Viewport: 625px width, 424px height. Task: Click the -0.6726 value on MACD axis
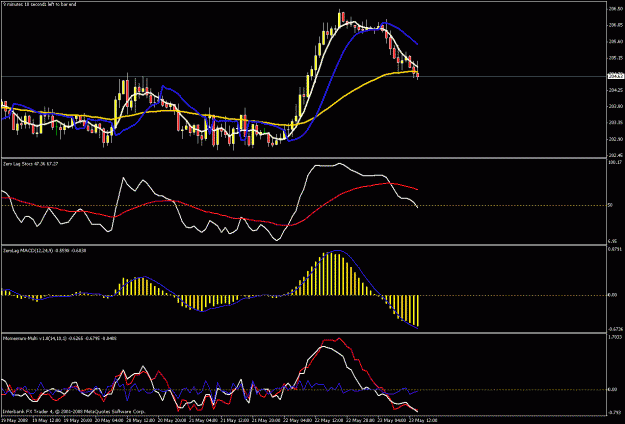(614, 329)
